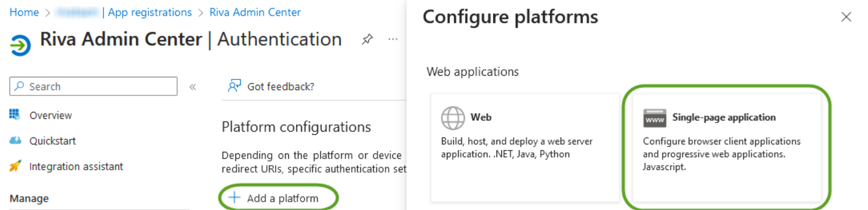The image size is (868, 210).
Task: Open App registrations breadcrumb link
Action: tap(149, 12)
